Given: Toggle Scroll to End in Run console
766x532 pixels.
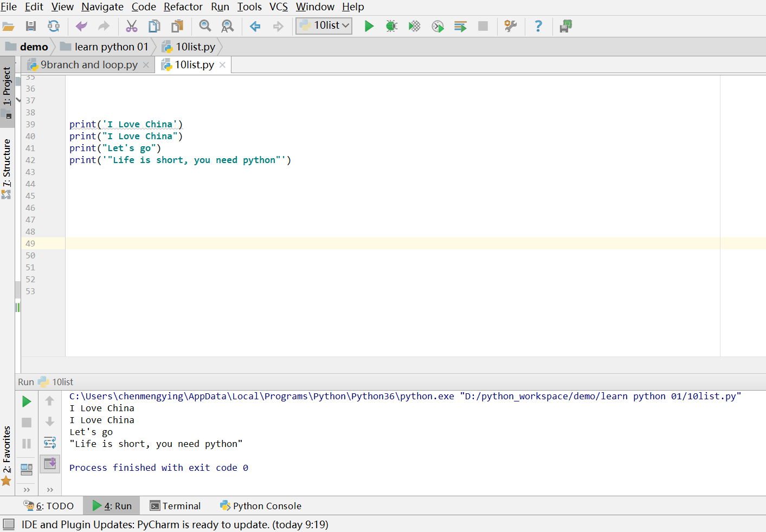Looking at the screenshot, I should [50, 464].
